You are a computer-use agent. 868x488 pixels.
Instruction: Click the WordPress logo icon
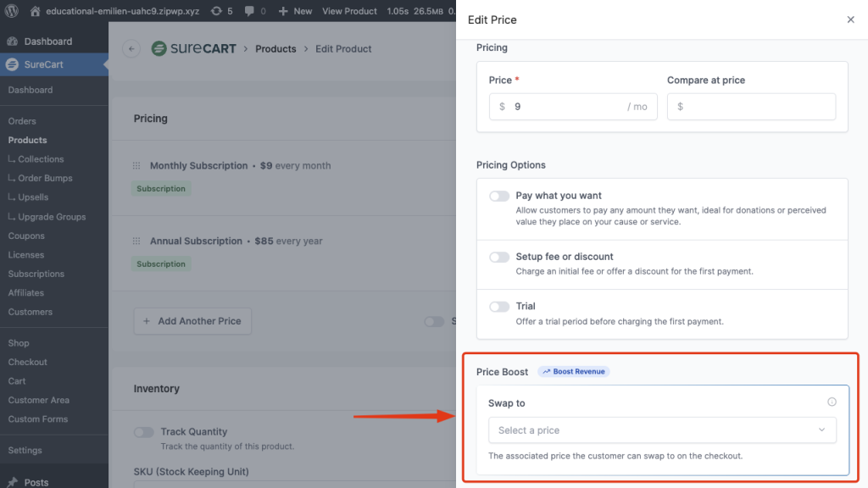click(12, 11)
